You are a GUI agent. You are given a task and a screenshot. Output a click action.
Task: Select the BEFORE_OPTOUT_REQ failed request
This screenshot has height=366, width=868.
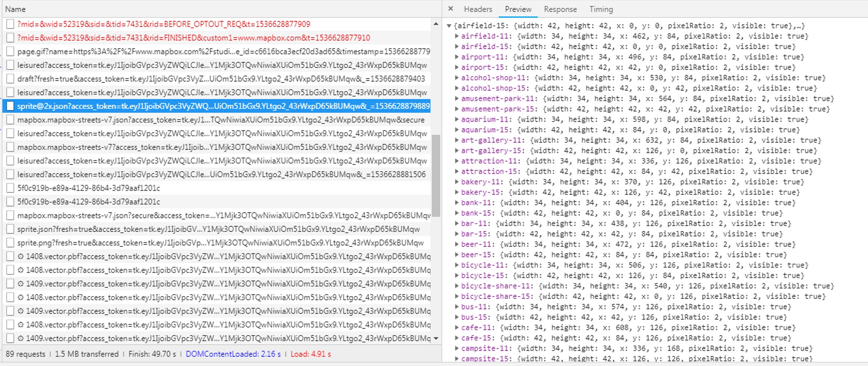click(x=163, y=24)
